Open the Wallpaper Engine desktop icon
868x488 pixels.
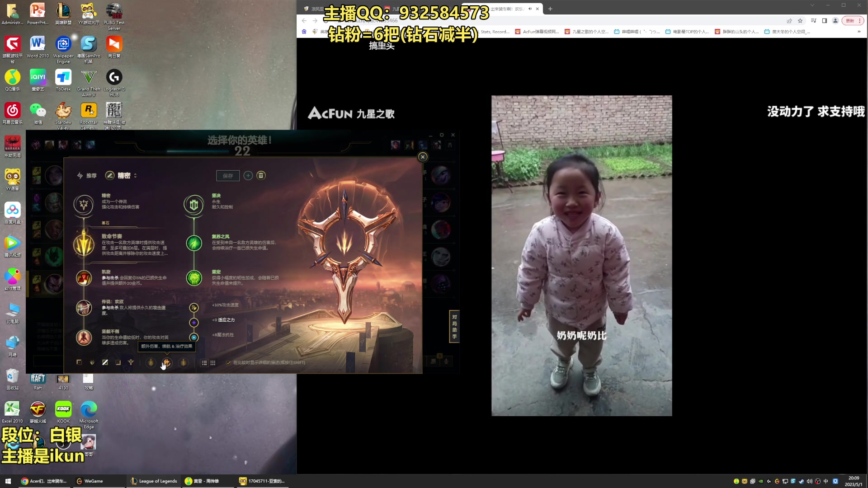click(x=63, y=50)
